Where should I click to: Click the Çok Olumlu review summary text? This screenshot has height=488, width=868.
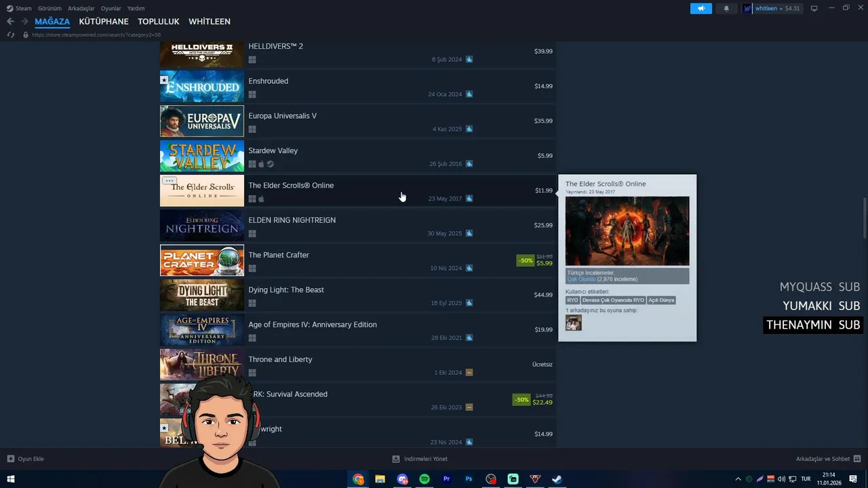(x=581, y=279)
